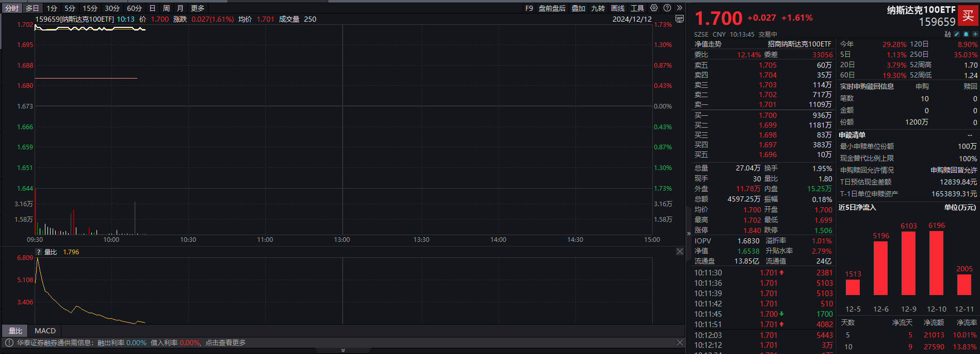
Task: Dismiss the 华泰证券 margin info bar
Action: [680, 343]
